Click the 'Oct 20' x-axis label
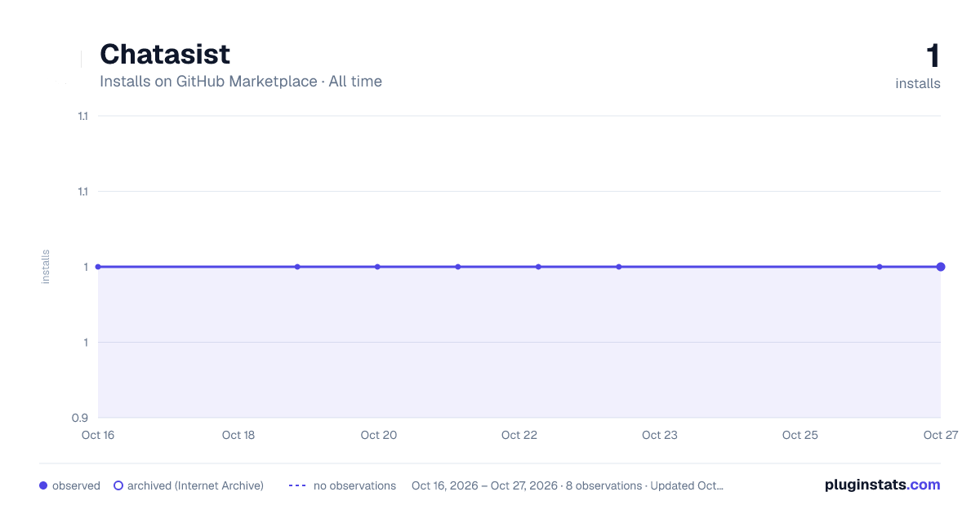Screen dimensions: 980x514 379,435
